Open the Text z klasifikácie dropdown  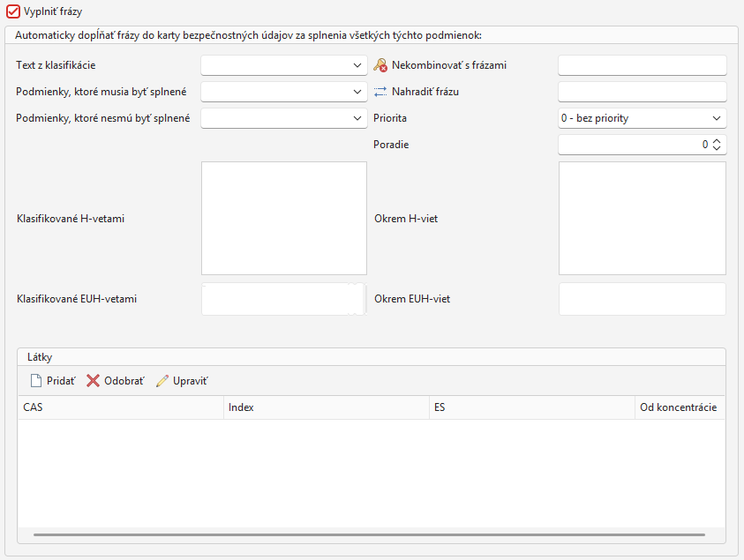tap(284, 65)
